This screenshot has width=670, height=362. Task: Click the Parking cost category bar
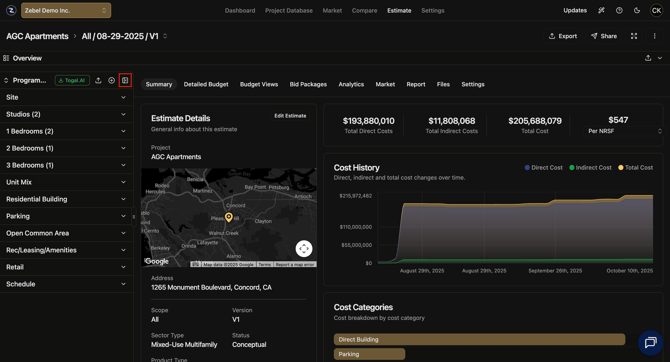coord(370,354)
